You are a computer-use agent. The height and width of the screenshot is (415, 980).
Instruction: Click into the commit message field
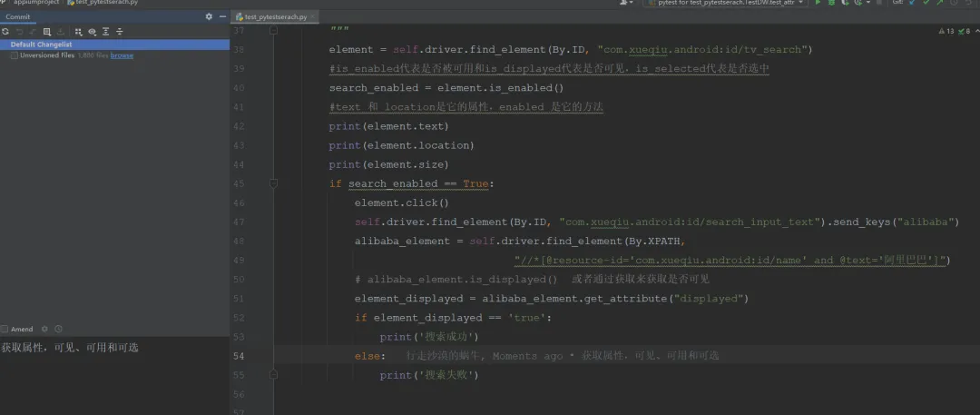(x=115, y=376)
